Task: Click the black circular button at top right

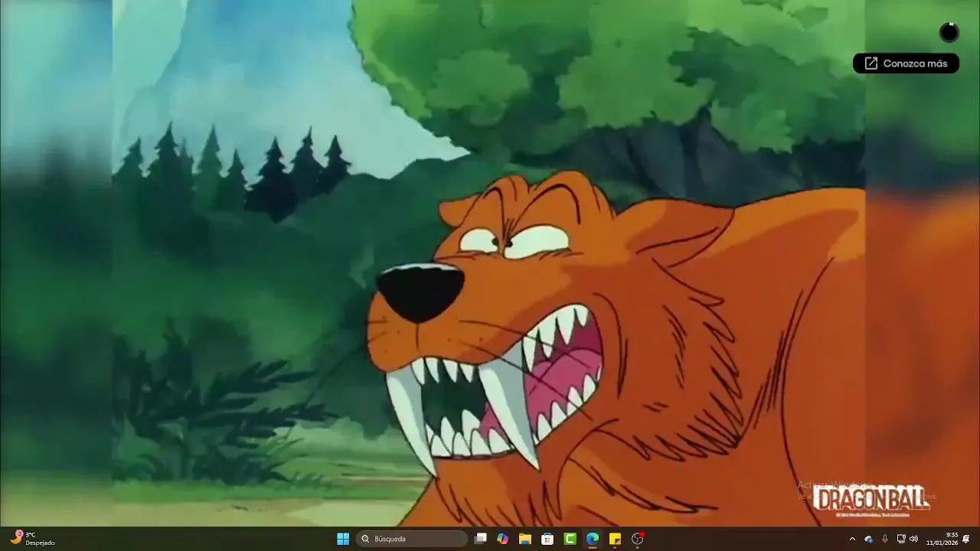Action: (949, 32)
